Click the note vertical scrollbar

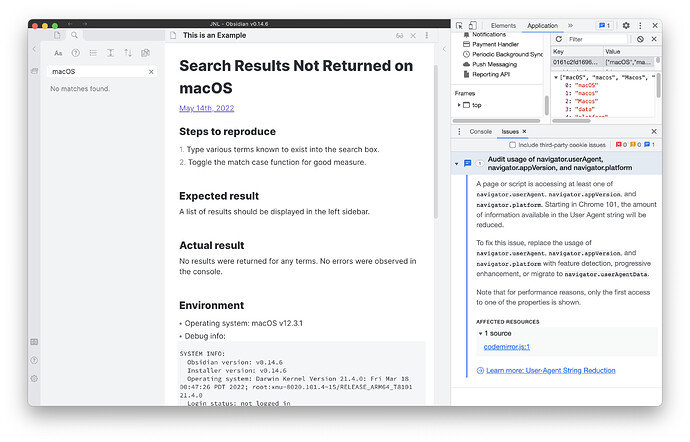point(436,142)
